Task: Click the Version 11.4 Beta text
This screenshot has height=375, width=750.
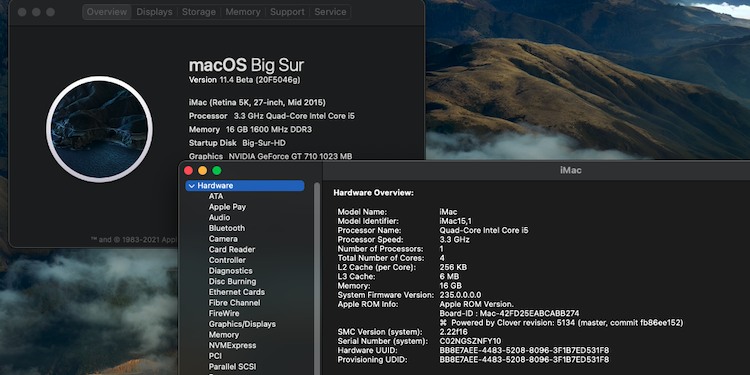Action: tap(244, 80)
